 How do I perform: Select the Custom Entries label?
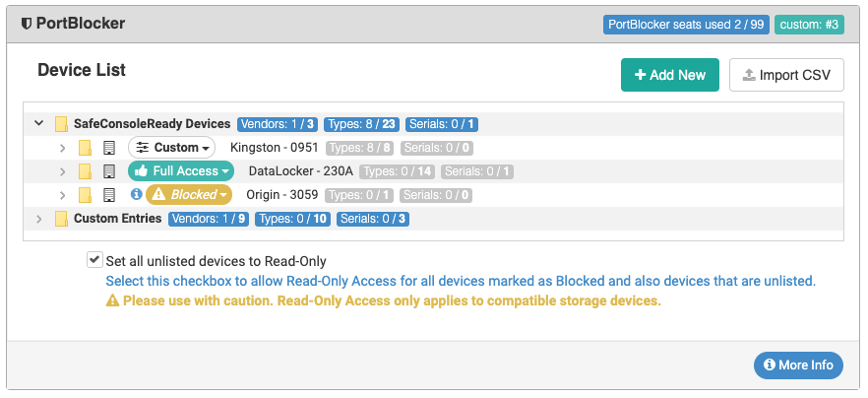118,219
